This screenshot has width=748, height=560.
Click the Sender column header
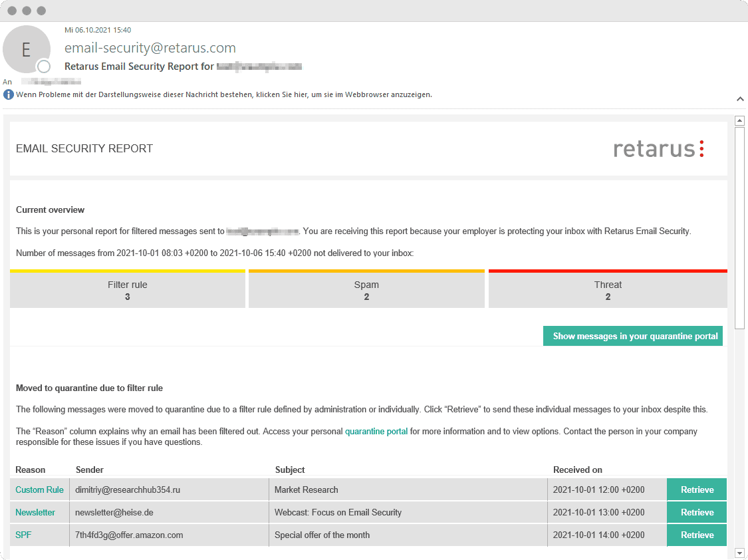(x=89, y=470)
